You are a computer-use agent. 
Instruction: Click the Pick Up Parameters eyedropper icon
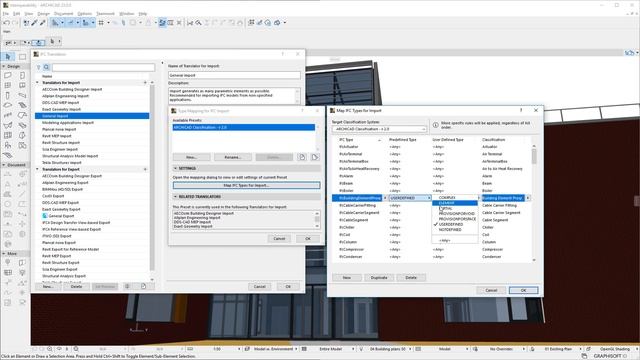35,23
